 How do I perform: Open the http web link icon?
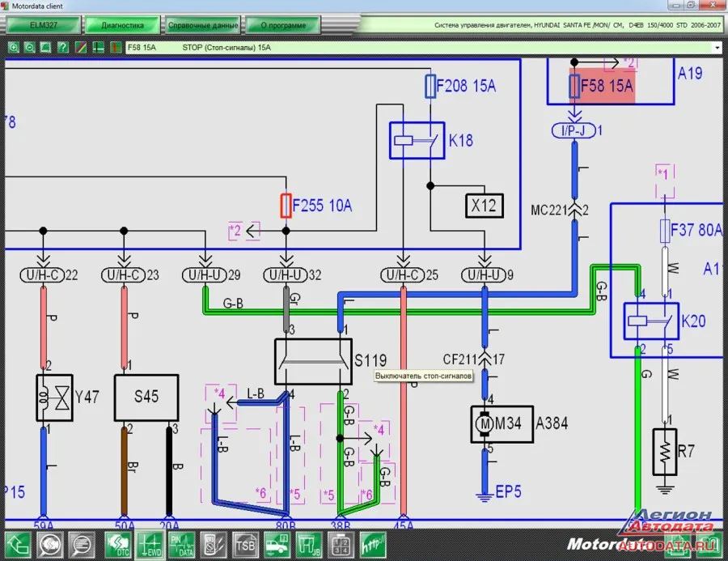pyautogui.click(x=373, y=544)
